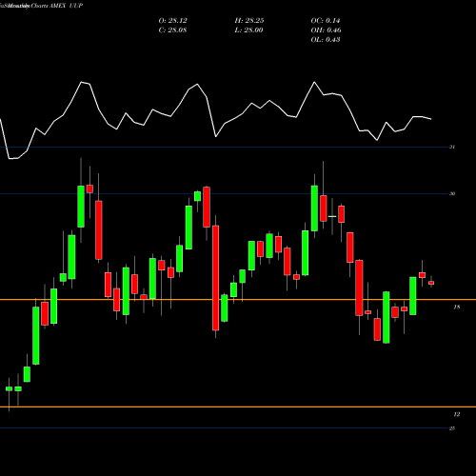Click the 30 price axis label
This screenshot has height=476, width=476.
[452, 193]
